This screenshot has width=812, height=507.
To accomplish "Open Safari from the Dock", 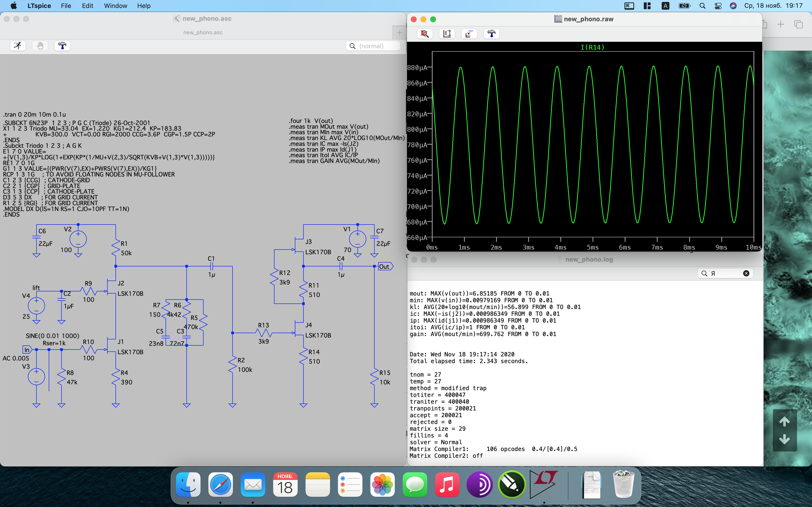I will click(220, 484).
